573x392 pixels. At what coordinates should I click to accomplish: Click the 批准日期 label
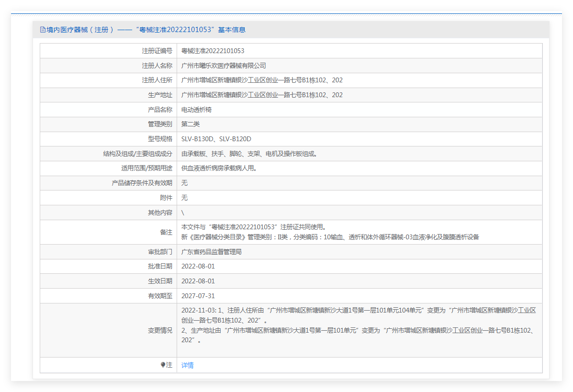(160, 266)
